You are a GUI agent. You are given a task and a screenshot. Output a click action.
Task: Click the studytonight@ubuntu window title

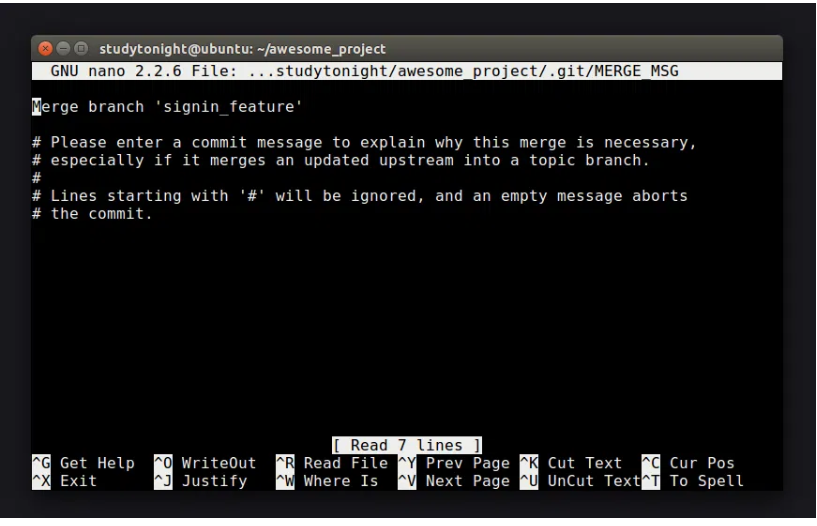tap(242, 48)
